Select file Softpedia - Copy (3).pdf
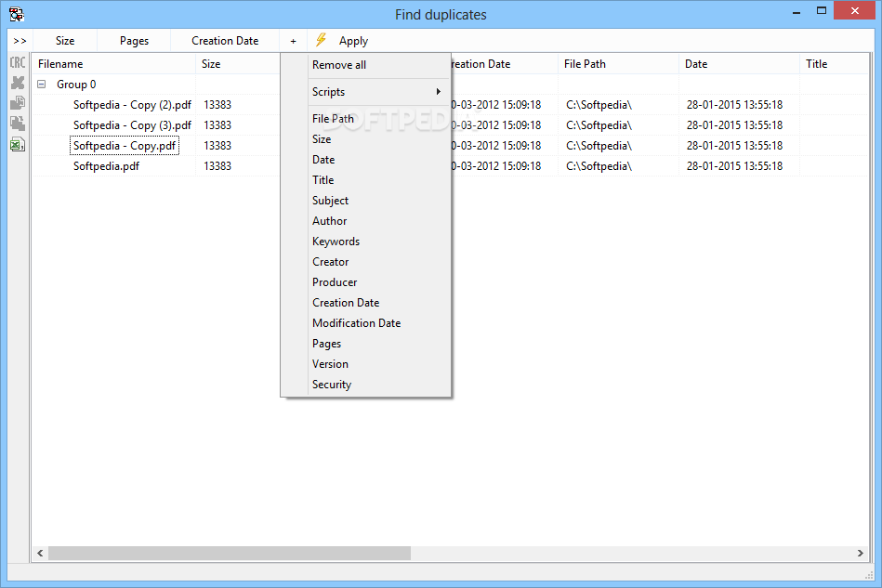Screen dimensions: 882x588 [x=132, y=125]
